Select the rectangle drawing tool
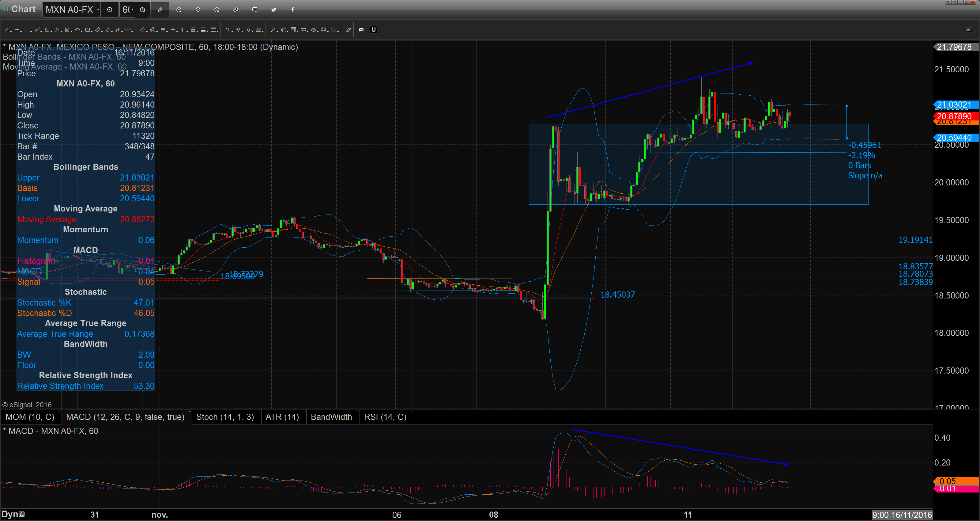This screenshot has width=980, height=521. tap(88, 30)
